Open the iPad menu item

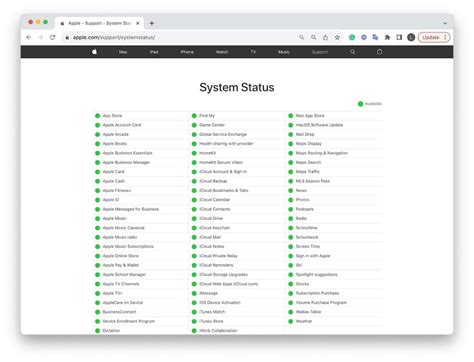[154, 52]
